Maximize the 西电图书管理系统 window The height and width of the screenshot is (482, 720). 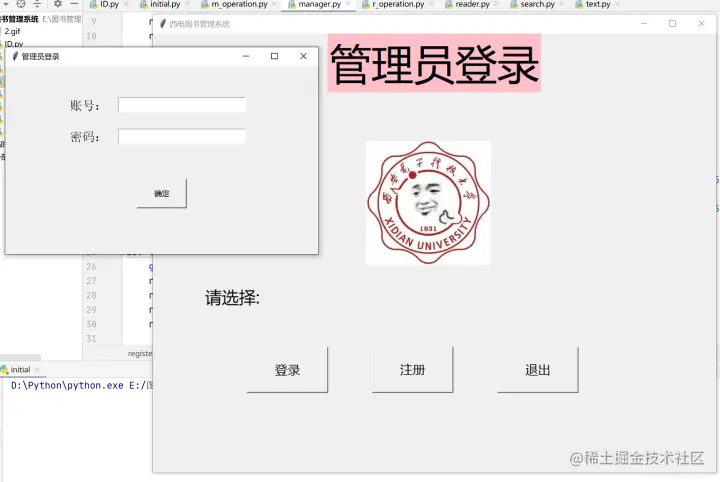(x=672, y=23)
